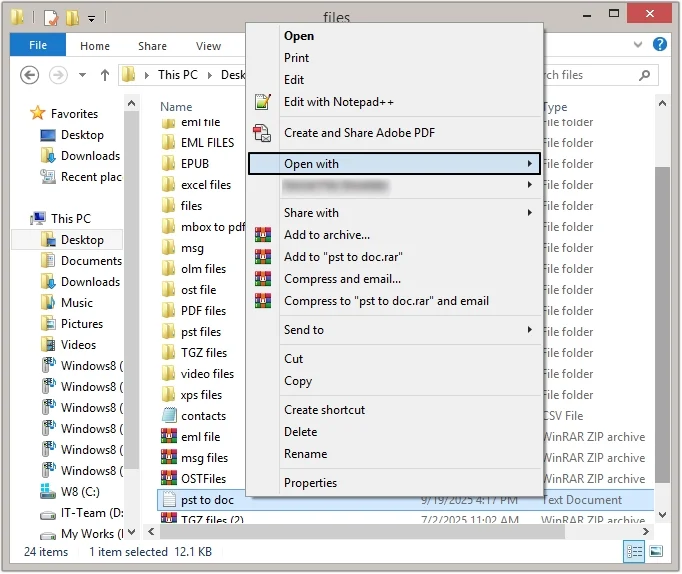Open the Share ribbon tab
This screenshot has height=574, width=682.
pos(152,46)
